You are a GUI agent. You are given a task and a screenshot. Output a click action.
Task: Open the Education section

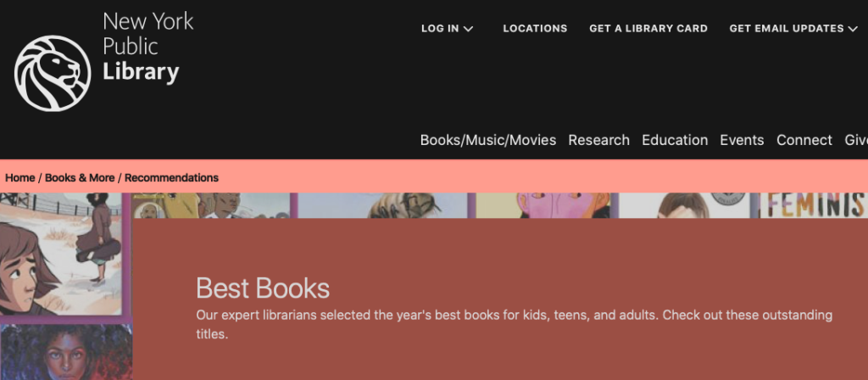point(675,140)
